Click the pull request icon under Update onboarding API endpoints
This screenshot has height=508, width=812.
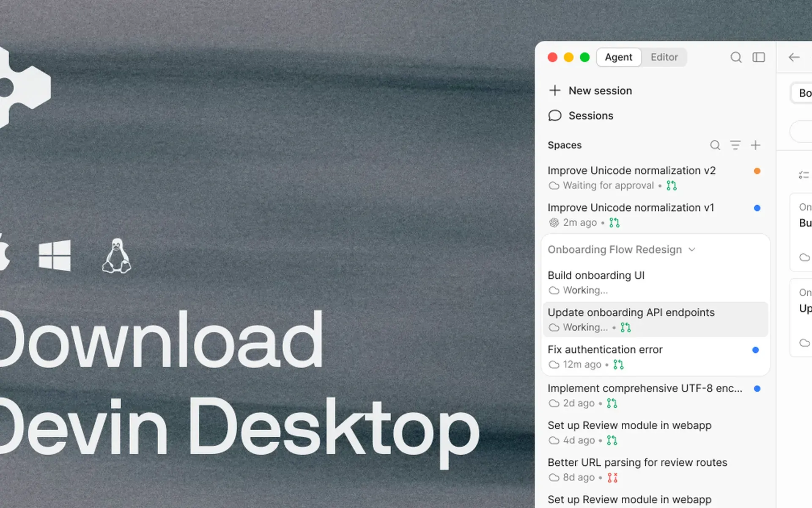click(x=625, y=327)
